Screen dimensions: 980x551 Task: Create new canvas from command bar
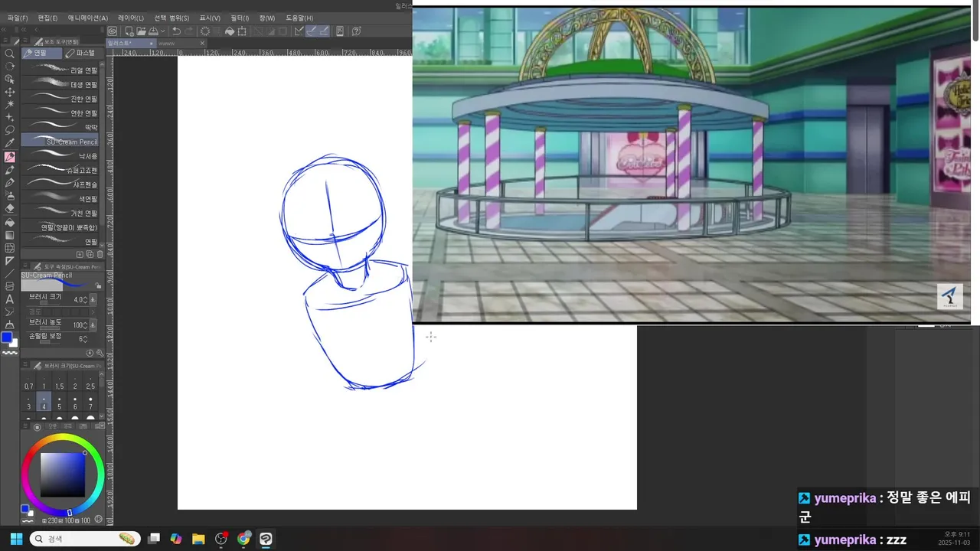129,31
